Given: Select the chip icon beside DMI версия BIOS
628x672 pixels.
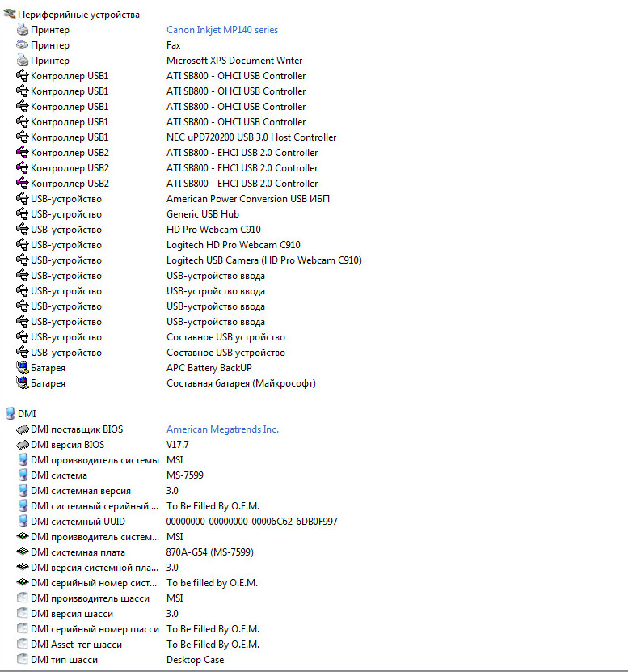Looking at the screenshot, I should point(23,445).
